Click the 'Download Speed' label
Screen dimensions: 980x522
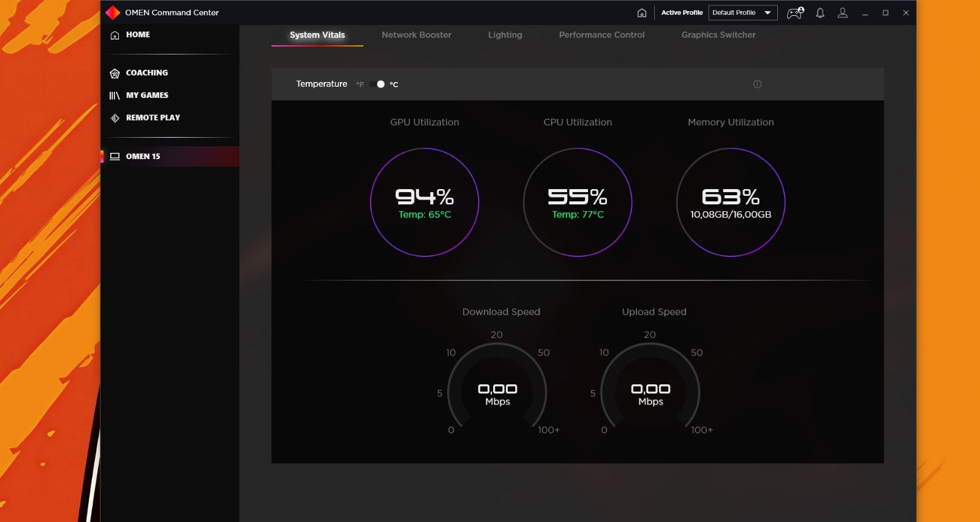click(x=501, y=312)
